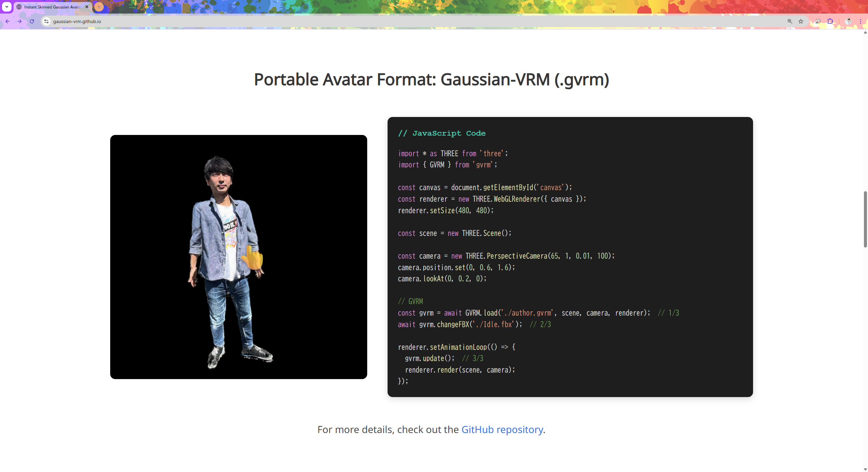Select the Instant Skinned Gaussian Avatar tab
868x472 pixels.
pyautogui.click(x=51, y=7)
